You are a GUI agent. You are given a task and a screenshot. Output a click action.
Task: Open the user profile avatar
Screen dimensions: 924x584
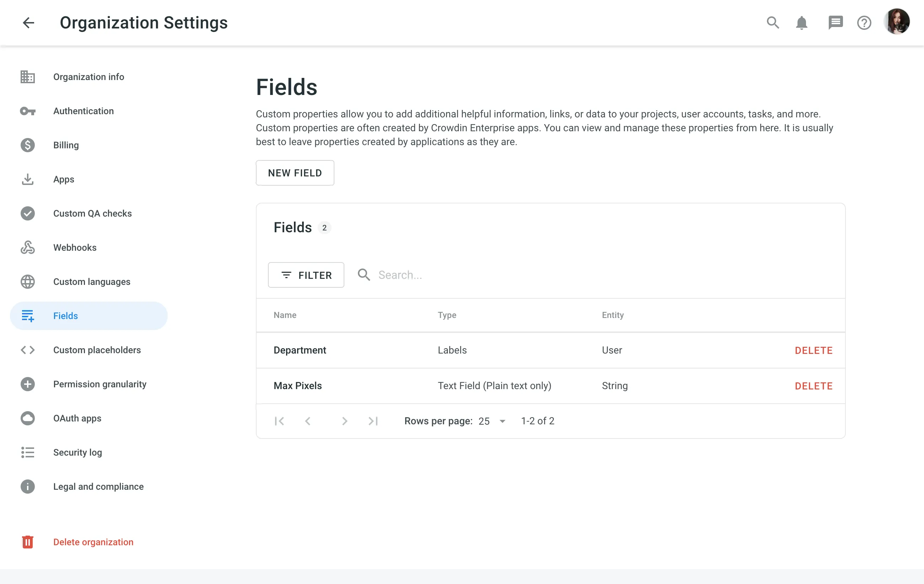point(896,22)
